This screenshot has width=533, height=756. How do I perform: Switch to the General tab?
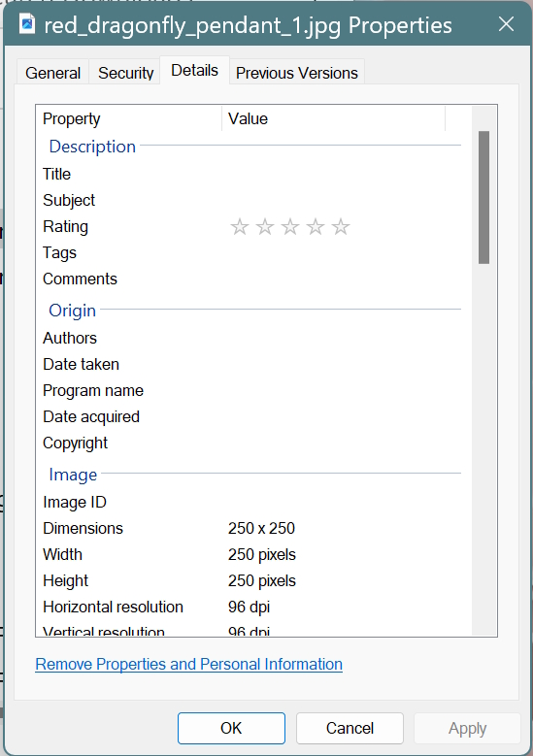(x=52, y=73)
